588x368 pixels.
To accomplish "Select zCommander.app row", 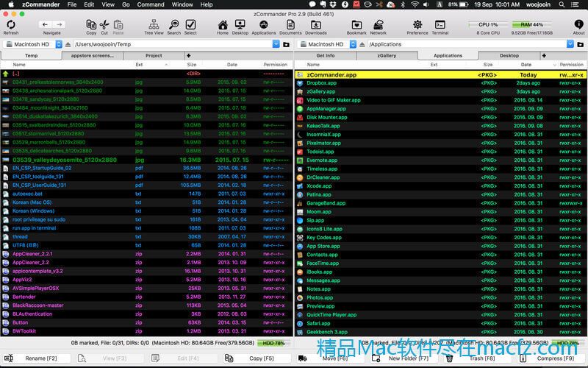I will coord(441,75).
